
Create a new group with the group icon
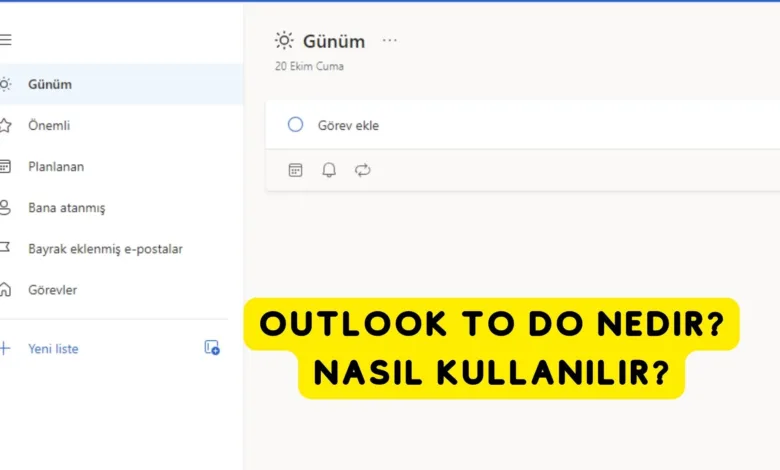[x=212, y=348]
